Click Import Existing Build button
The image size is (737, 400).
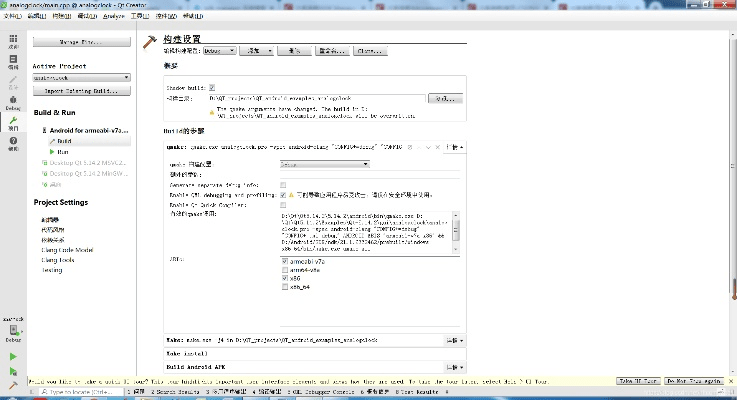pyautogui.click(x=81, y=91)
